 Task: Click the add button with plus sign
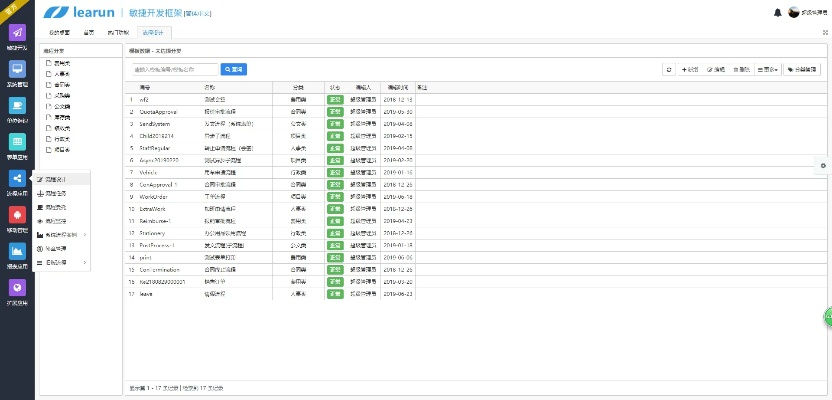pyautogui.click(x=689, y=70)
